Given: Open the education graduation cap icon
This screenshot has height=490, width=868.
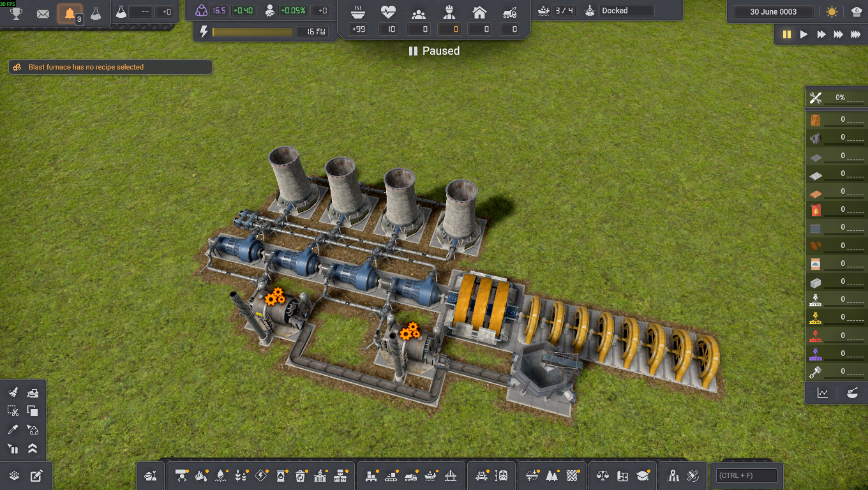Looking at the screenshot, I should pos(643,476).
